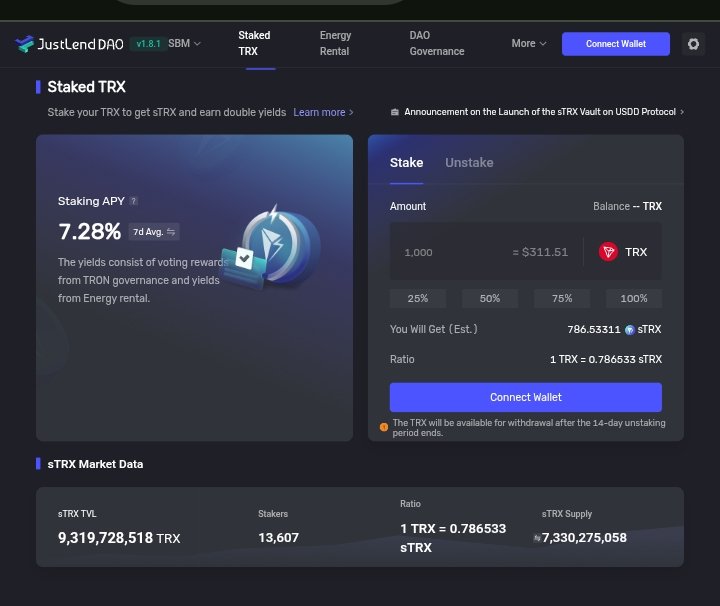Open the More navigation dropdown

point(528,44)
